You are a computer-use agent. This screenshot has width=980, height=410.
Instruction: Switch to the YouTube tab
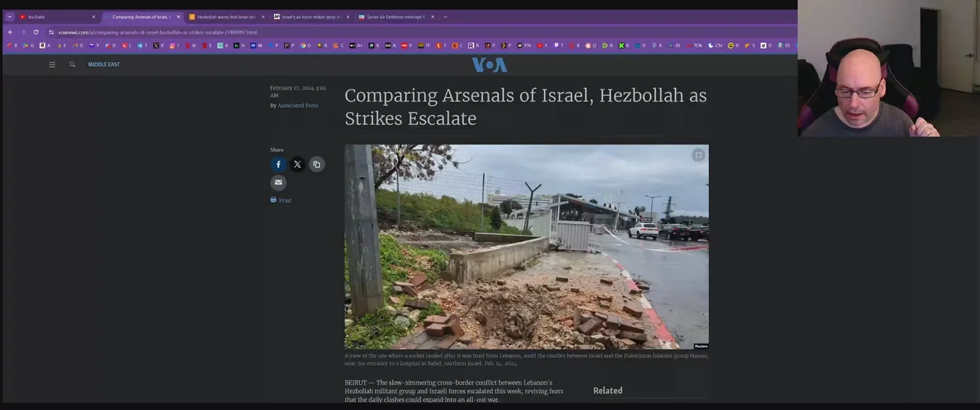pyautogui.click(x=54, y=17)
